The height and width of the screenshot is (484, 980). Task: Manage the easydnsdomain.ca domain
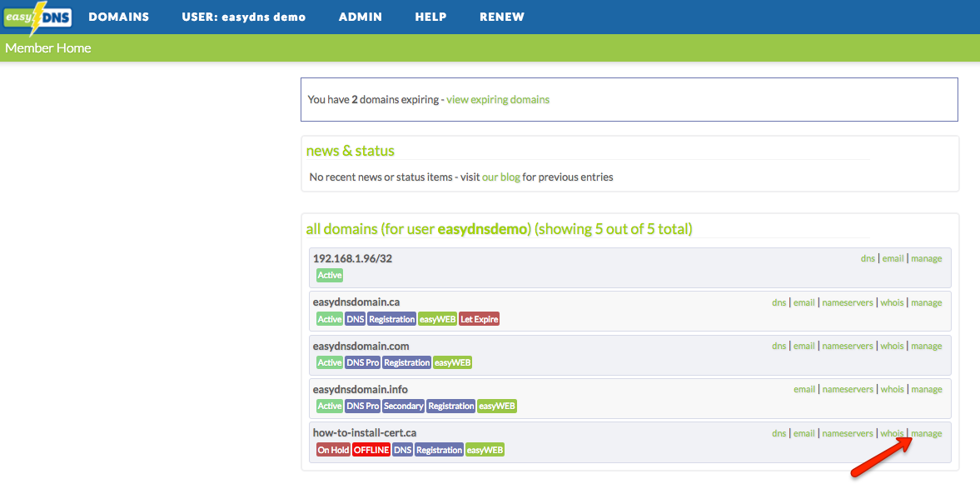926,302
